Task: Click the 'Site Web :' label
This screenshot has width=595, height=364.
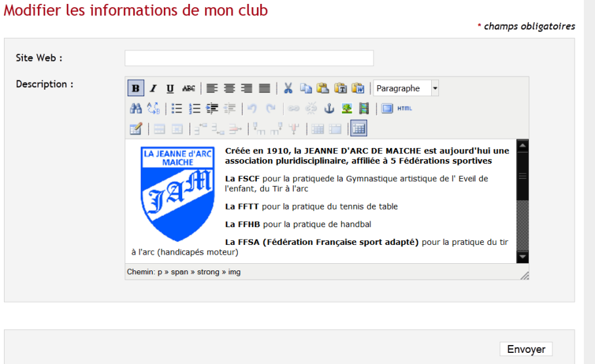Action: 39,58
